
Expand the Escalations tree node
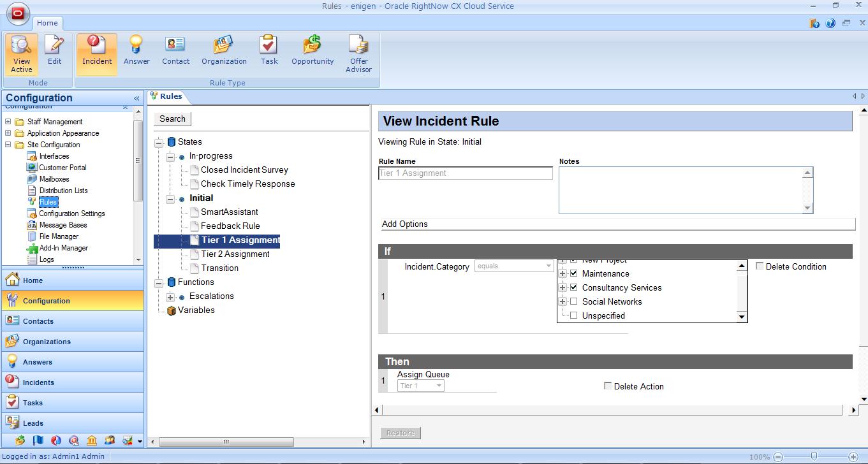point(170,297)
